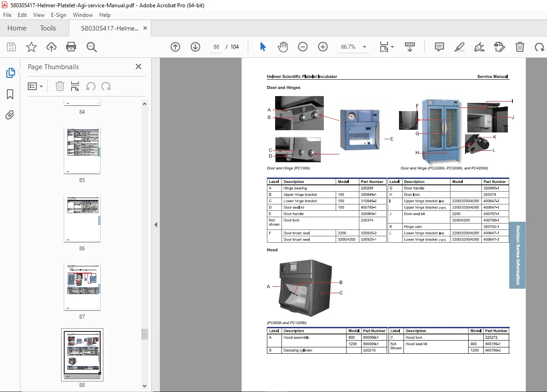Screen dimensions: 547x392
Task: Go to previous page arrow
Action: coord(175,47)
